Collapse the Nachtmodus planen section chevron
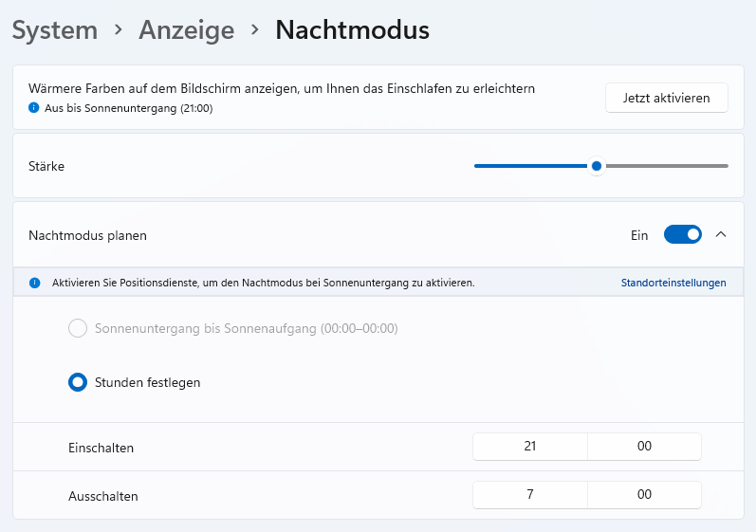Image resolution: width=756 pixels, height=532 pixels. point(721,234)
